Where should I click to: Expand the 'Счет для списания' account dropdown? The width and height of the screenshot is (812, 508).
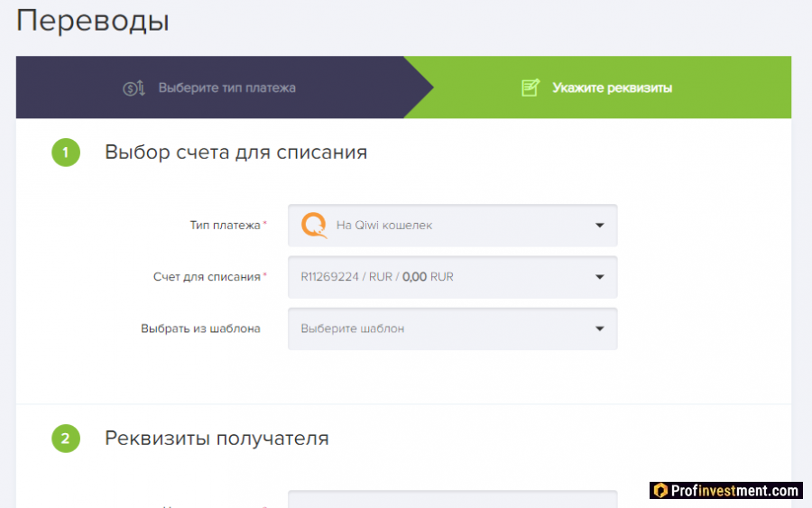coord(453,277)
